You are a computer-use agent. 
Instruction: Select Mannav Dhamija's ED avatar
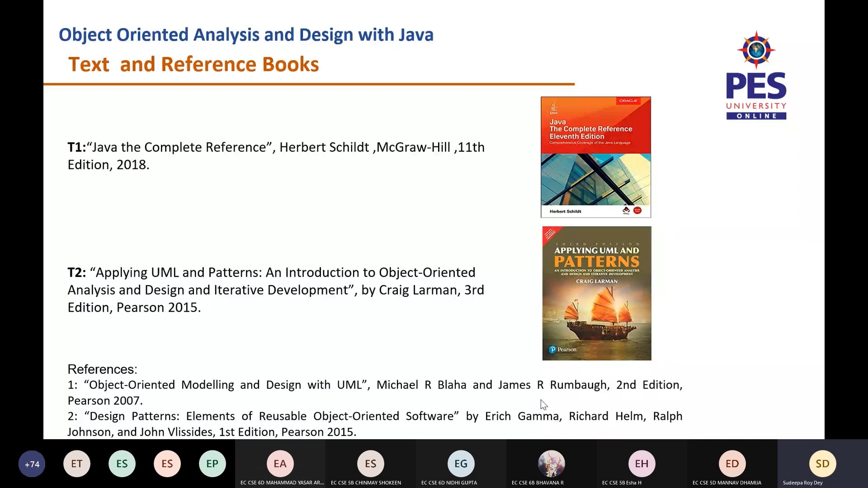coord(732,464)
